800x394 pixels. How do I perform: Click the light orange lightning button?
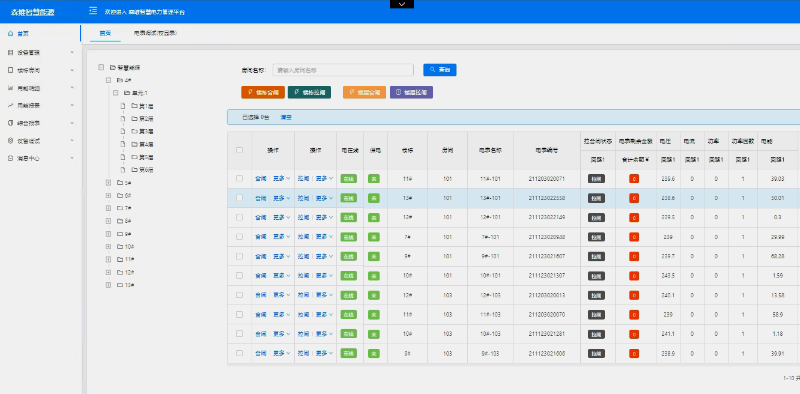click(x=364, y=92)
